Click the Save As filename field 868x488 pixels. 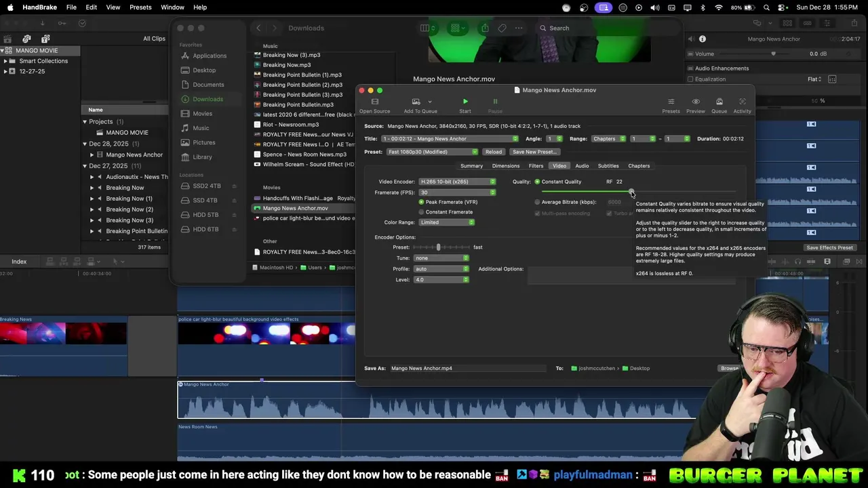tap(468, 369)
